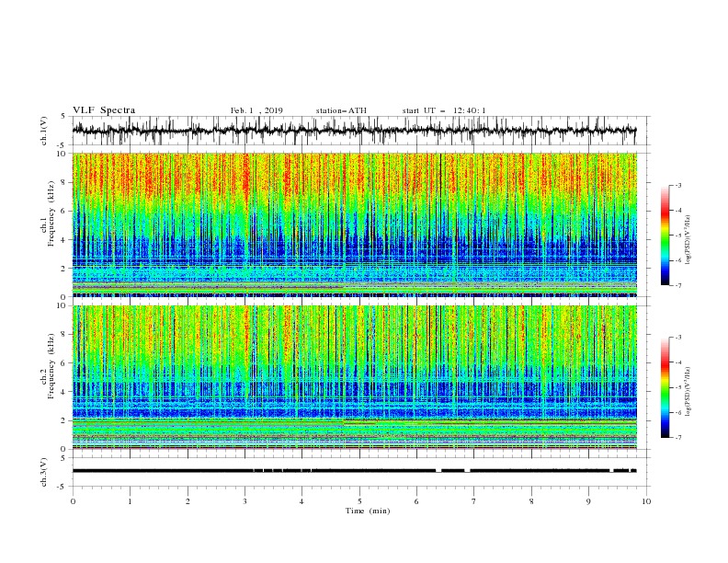Image resolution: width=728 pixels, height=563 pixels.
Task: Click time axis tick label "4"
Action: (x=301, y=501)
